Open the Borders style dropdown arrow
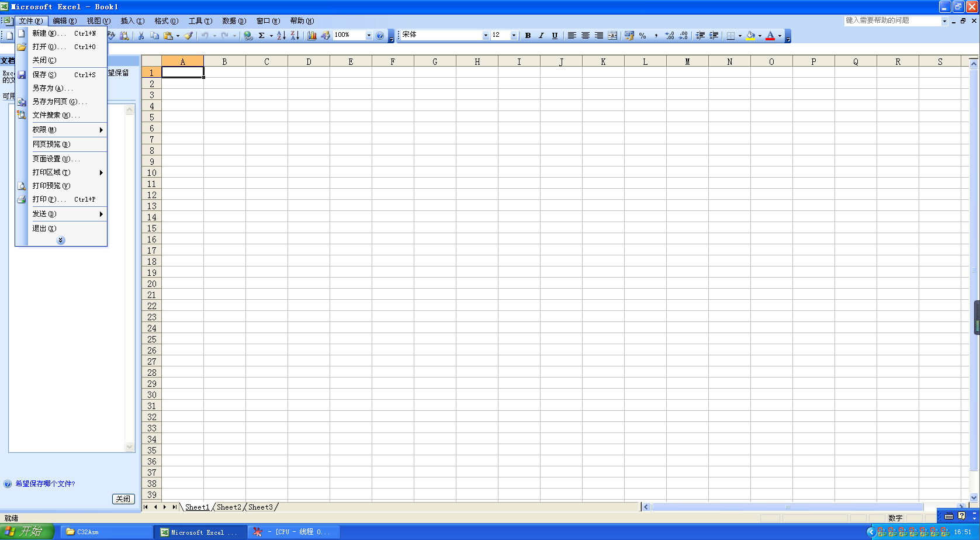This screenshot has width=980, height=540. [740, 36]
